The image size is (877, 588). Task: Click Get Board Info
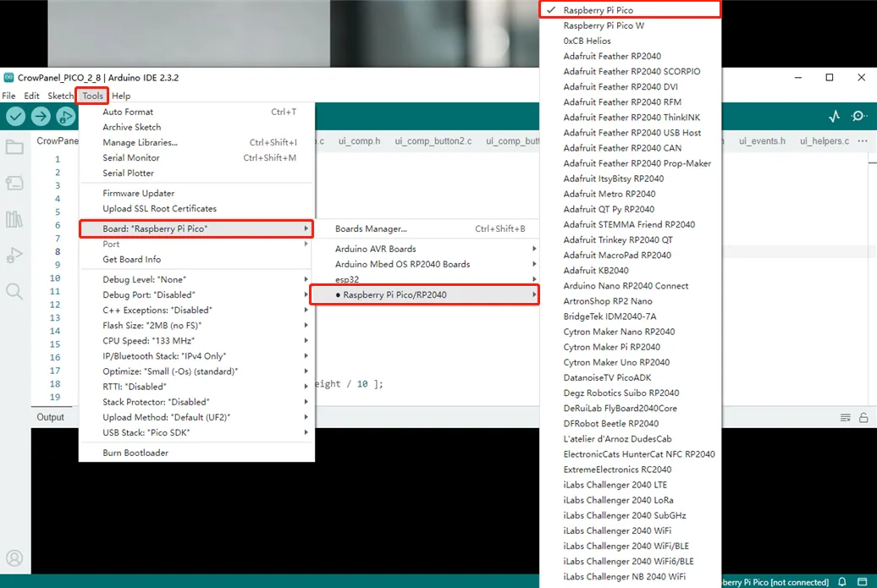click(196, 259)
